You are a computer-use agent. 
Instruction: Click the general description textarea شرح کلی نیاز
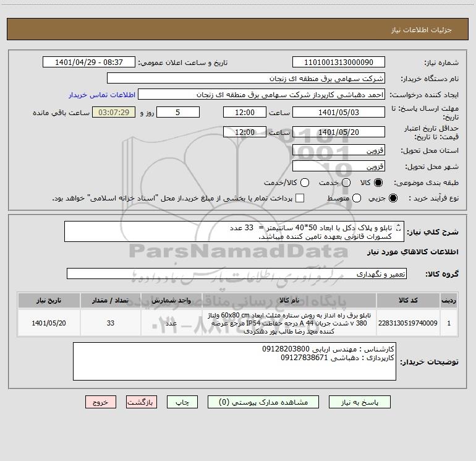point(234,232)
